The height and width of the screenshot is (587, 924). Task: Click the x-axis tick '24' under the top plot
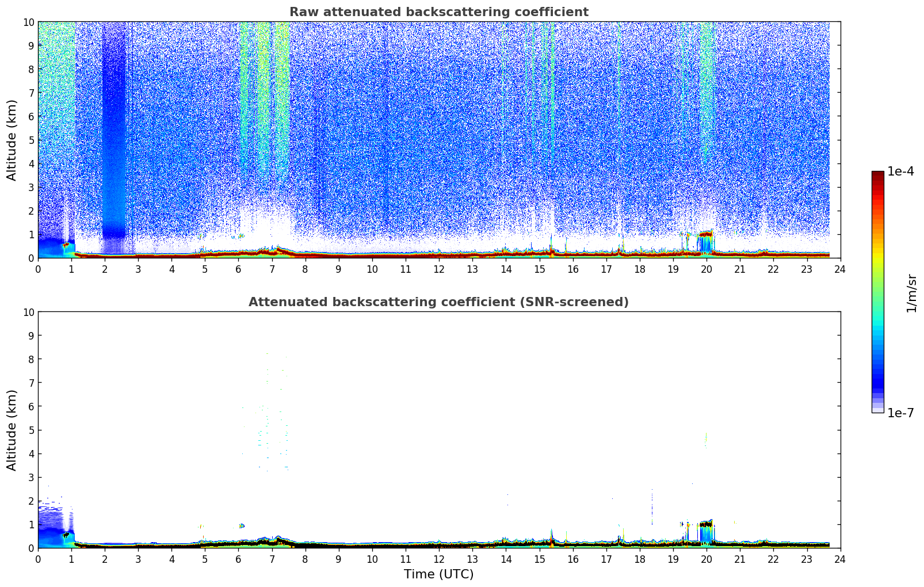point(840,269)
